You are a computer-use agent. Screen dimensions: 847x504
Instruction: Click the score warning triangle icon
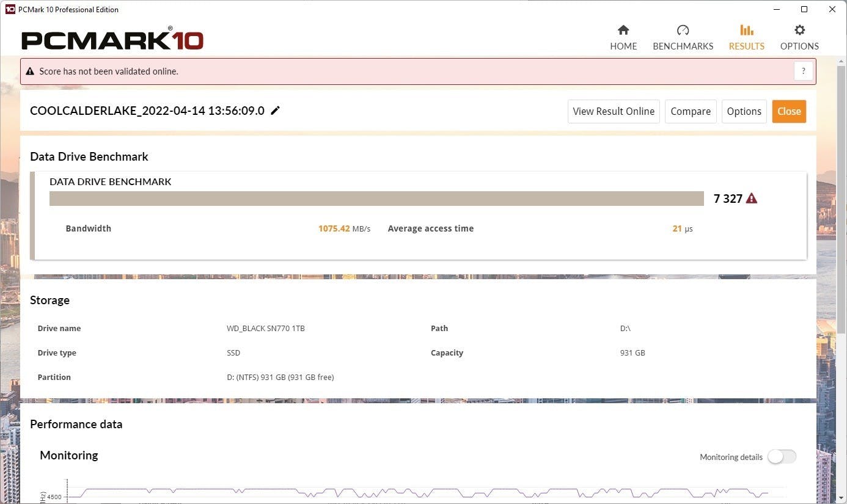click(752, 199)
